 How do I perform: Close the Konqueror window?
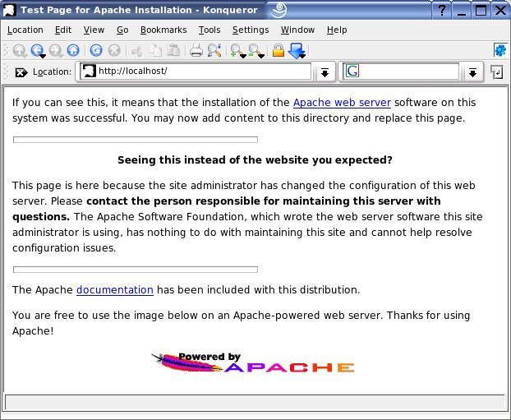point(500,10)
